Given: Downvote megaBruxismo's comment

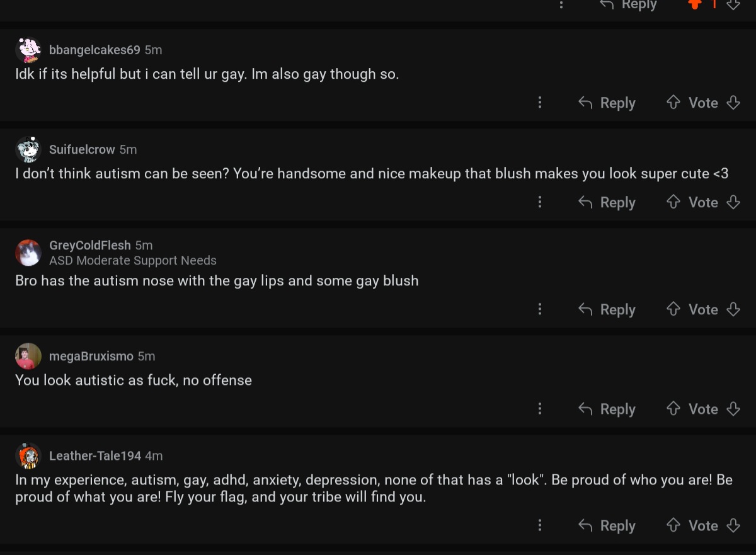Looking at the screenshot, I should (x=733, y=409).
